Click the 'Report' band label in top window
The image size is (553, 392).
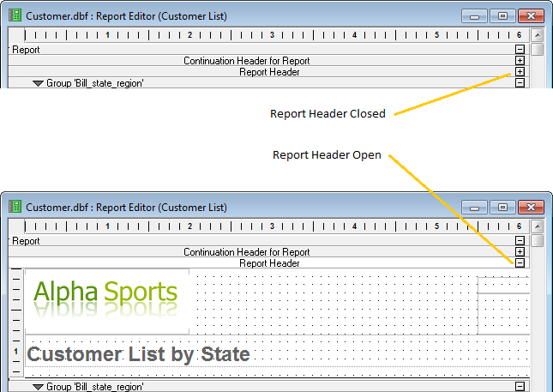pyautogui.click(x=26, y=50)
